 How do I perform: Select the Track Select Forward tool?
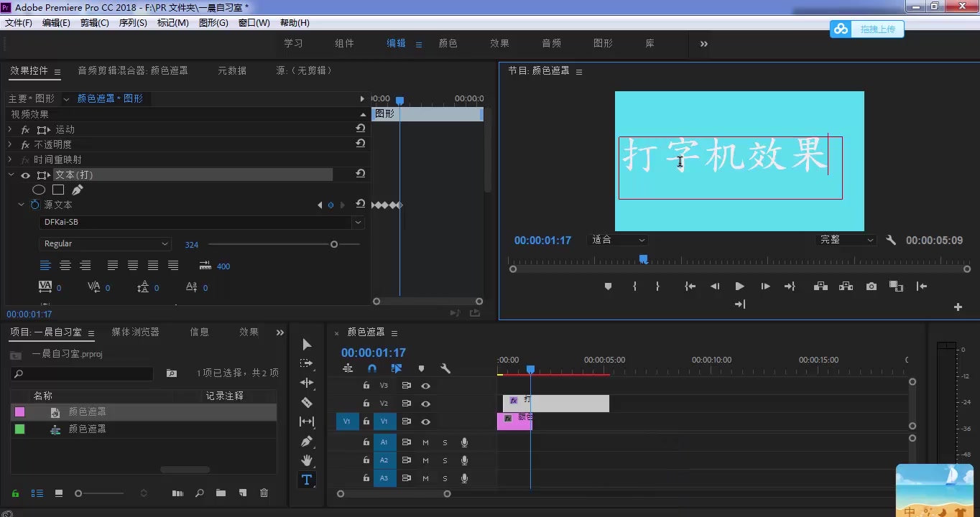pos(307,363)
